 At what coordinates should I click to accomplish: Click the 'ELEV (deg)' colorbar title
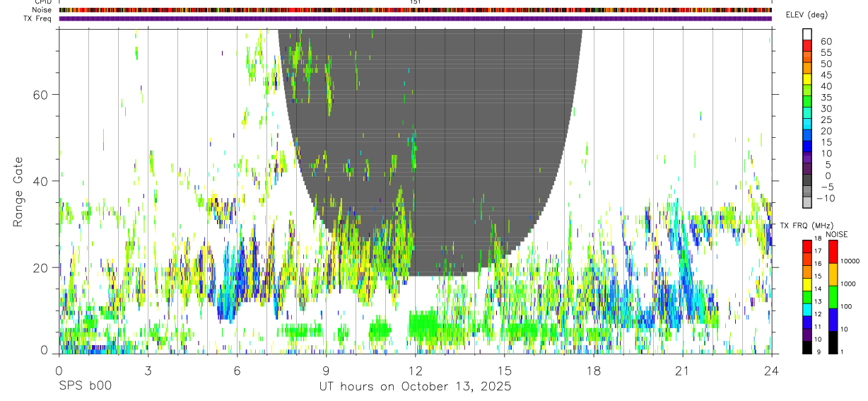(x=807, y=15)
